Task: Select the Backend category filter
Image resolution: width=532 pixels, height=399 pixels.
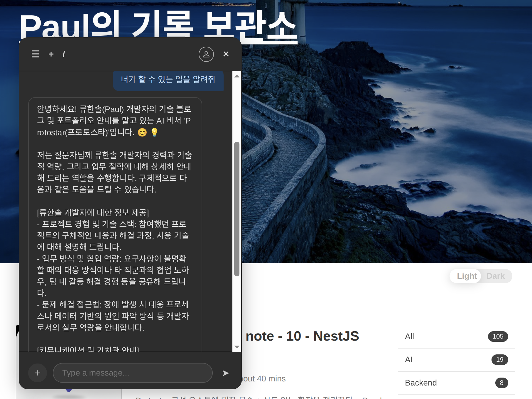Action: pos(456,383)
